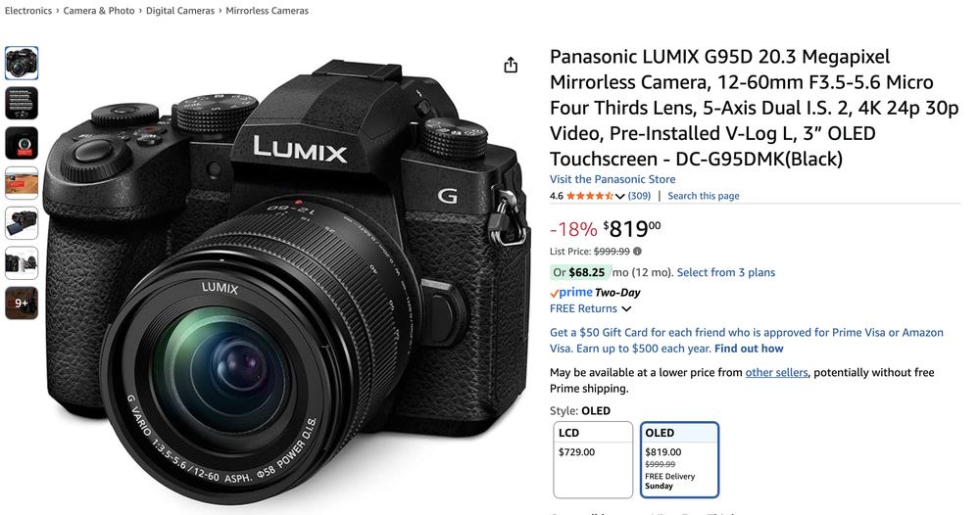
Task: Choose the OLED style option at $819.00
Action: click(679, 460)
